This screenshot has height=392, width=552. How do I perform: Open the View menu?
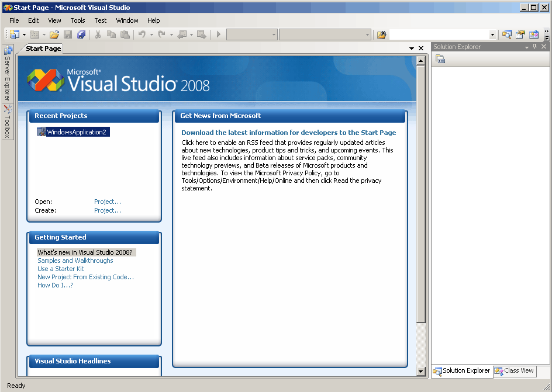(x=54, y=20)
